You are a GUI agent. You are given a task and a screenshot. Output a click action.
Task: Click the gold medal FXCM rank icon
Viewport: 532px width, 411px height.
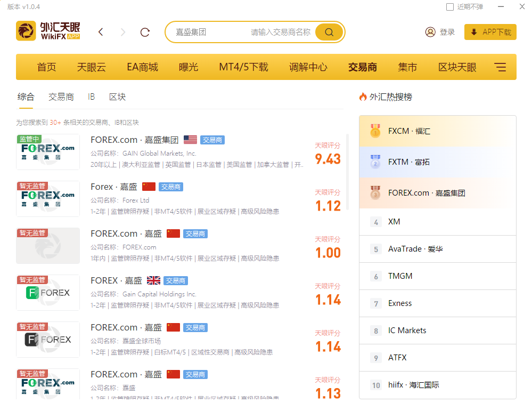pyautogui.click(x=375, y=131)
